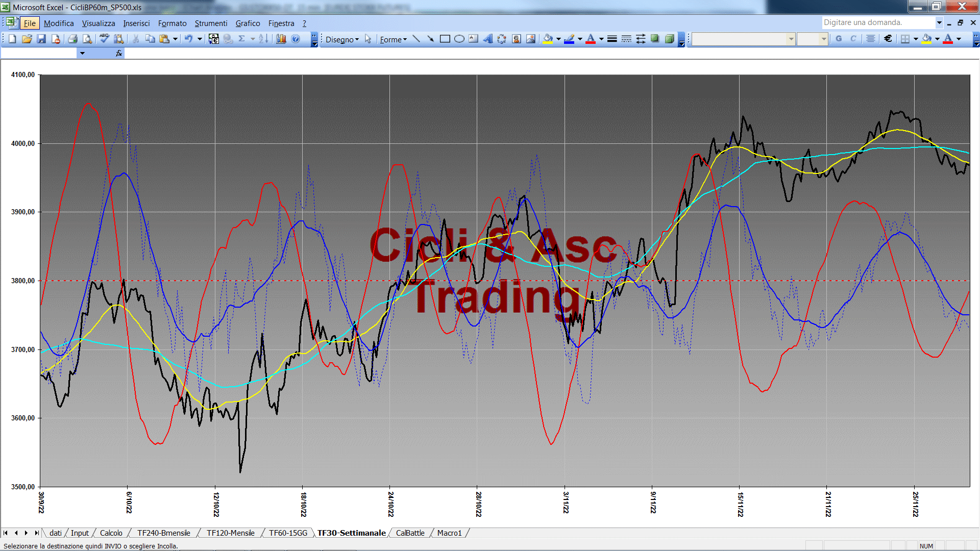This screenshot has height=551, width=980.
Task: Open the File menu
Action: point(30,23)
